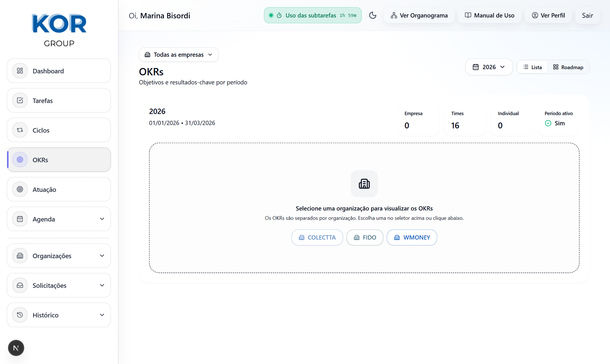Click the Tarefas checkbox icon
610x364 pixels.
[20, 100]
